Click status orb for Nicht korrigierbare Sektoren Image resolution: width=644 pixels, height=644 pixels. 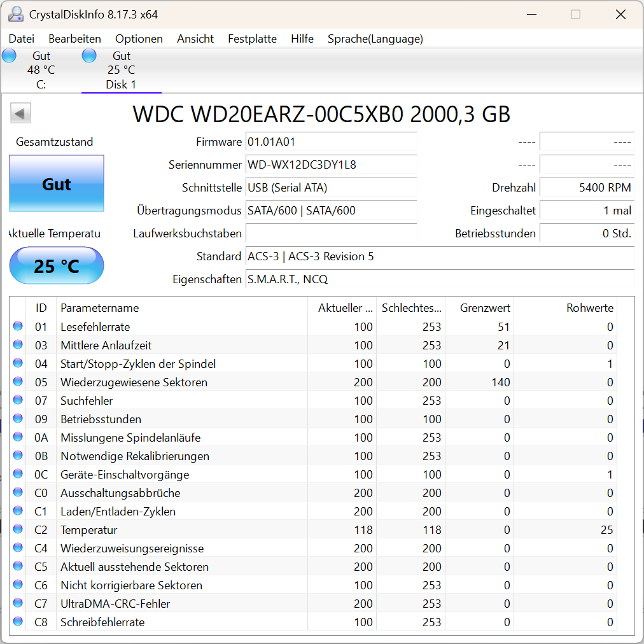(18, 585)
